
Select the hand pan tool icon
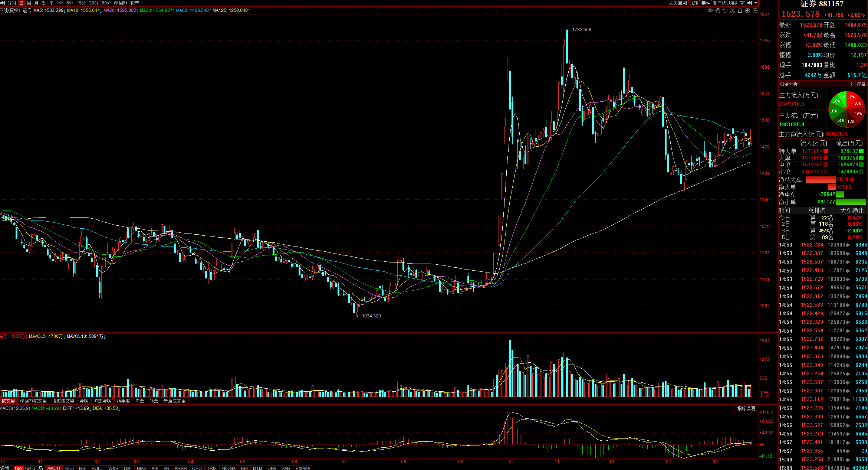tap(718, 10)
